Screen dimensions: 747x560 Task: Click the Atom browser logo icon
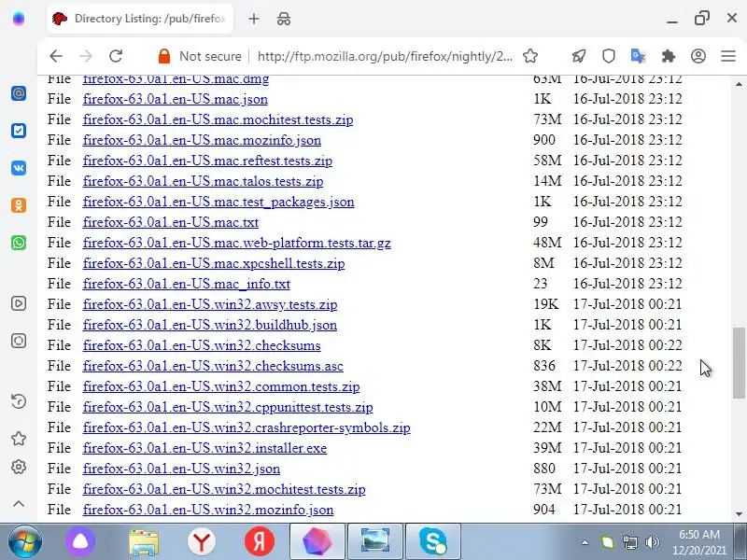(x=19, y=19)
